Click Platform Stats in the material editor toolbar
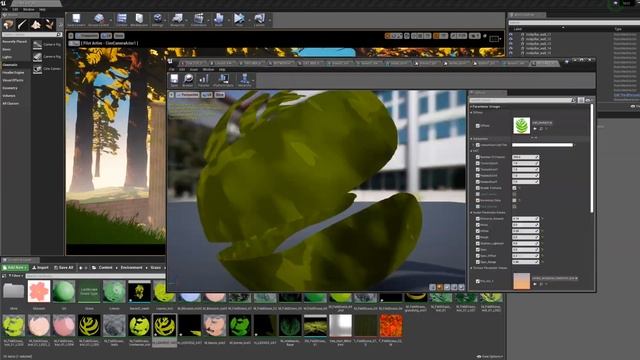 click(x=223, y=80)
